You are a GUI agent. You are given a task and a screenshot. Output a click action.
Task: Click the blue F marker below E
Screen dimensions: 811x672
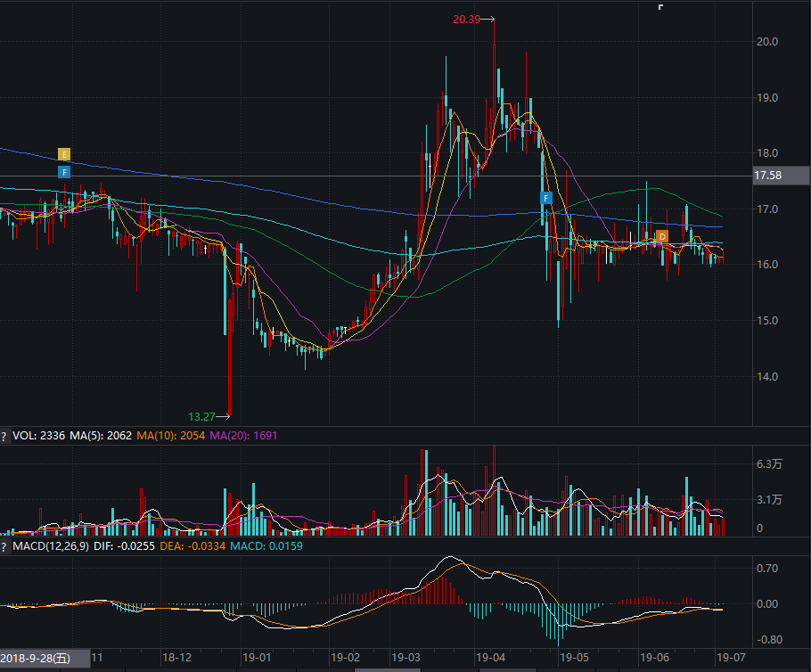click(64, 171)
